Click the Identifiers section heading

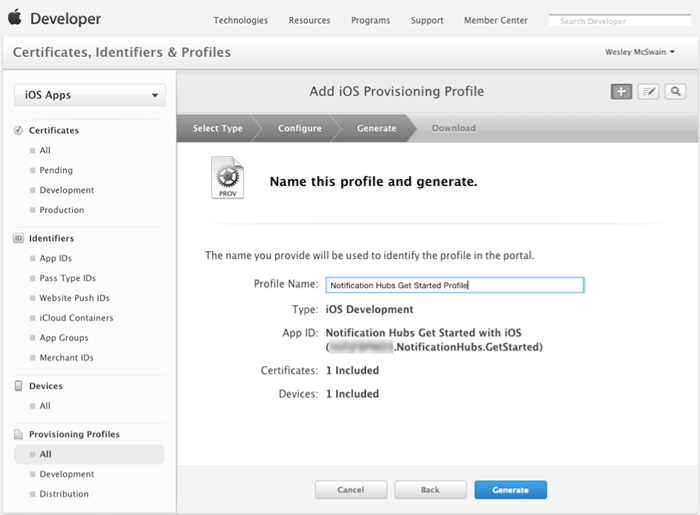point(51,238)
